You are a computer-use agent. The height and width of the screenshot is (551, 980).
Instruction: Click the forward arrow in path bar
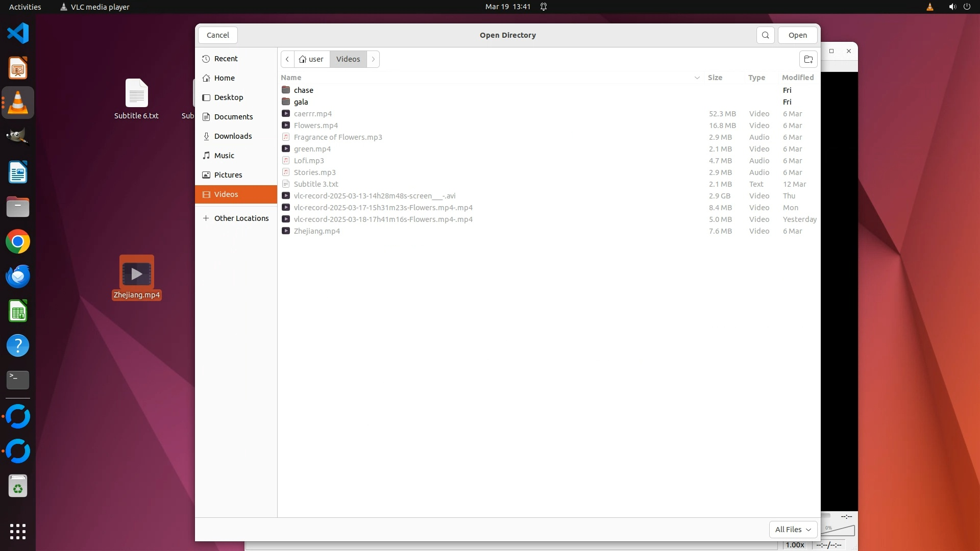coord(373,59)
